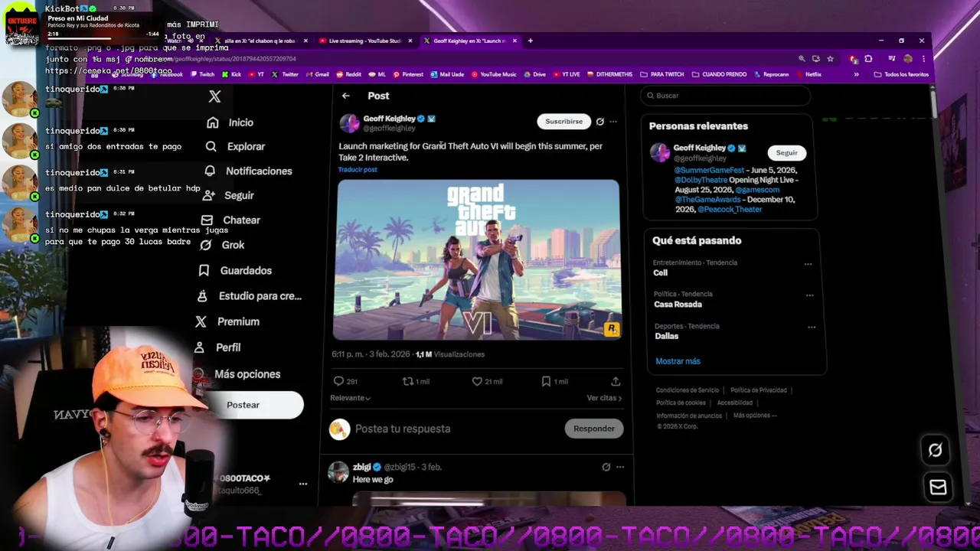Open Grok in sidebar

coord(222,245)
